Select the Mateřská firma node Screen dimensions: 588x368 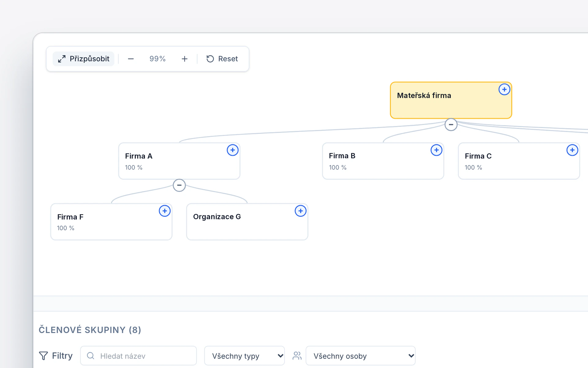(451, 100)
